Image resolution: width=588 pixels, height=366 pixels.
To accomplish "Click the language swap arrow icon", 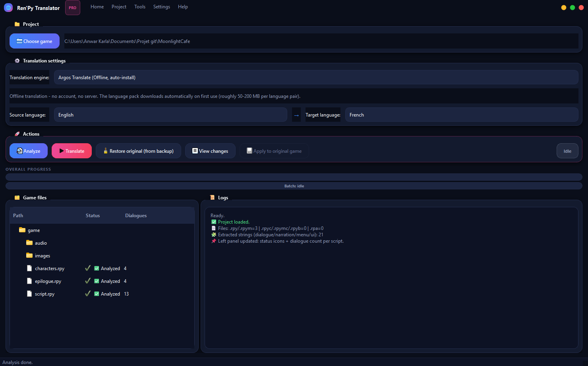I will point(296,115).
